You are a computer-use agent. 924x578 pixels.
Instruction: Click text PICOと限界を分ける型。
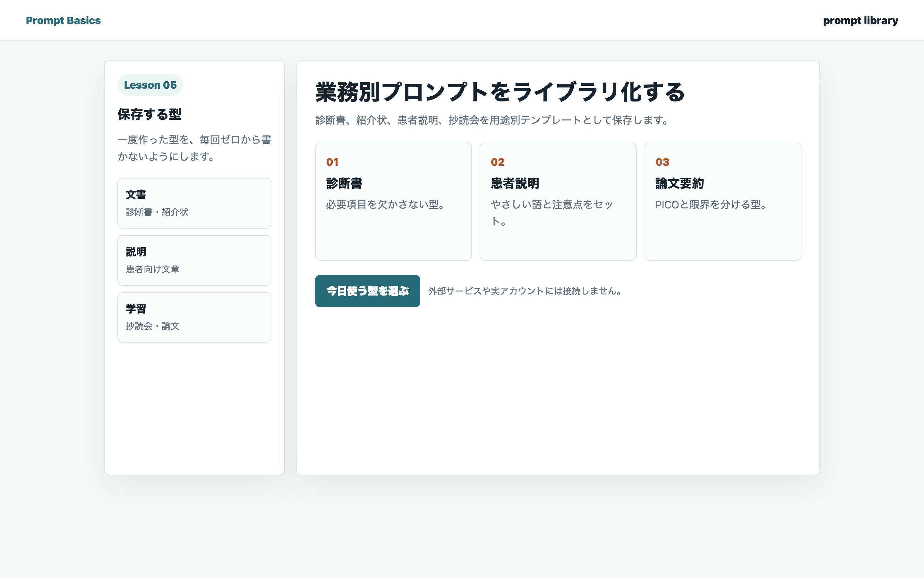[711, 205]
